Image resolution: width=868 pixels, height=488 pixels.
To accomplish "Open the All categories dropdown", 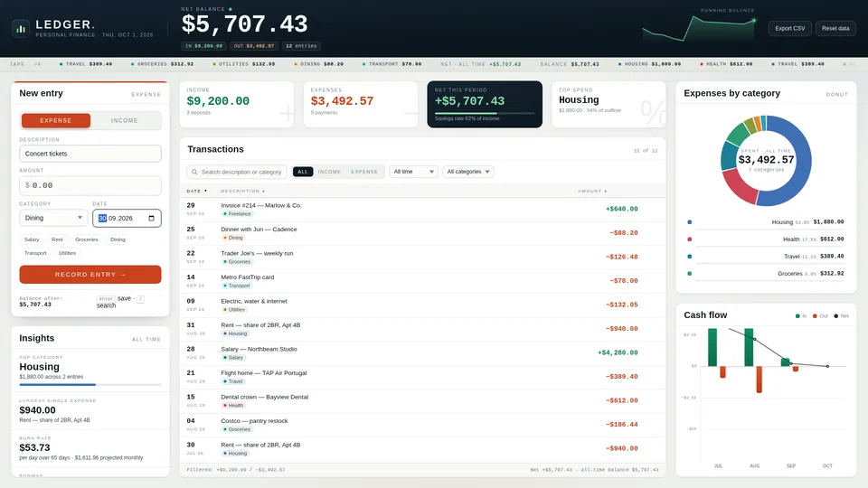I will pyautogui.click(x=468, y=172).
